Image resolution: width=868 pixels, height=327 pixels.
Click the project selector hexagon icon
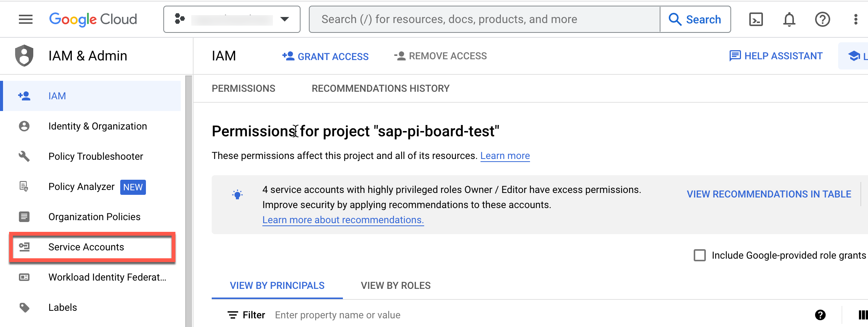pyautogui.click(x=180, y=19)
